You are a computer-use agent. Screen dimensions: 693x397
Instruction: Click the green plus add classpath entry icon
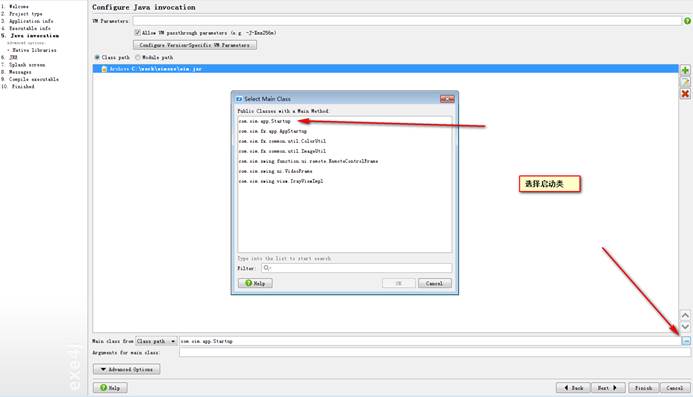[685, 70]
